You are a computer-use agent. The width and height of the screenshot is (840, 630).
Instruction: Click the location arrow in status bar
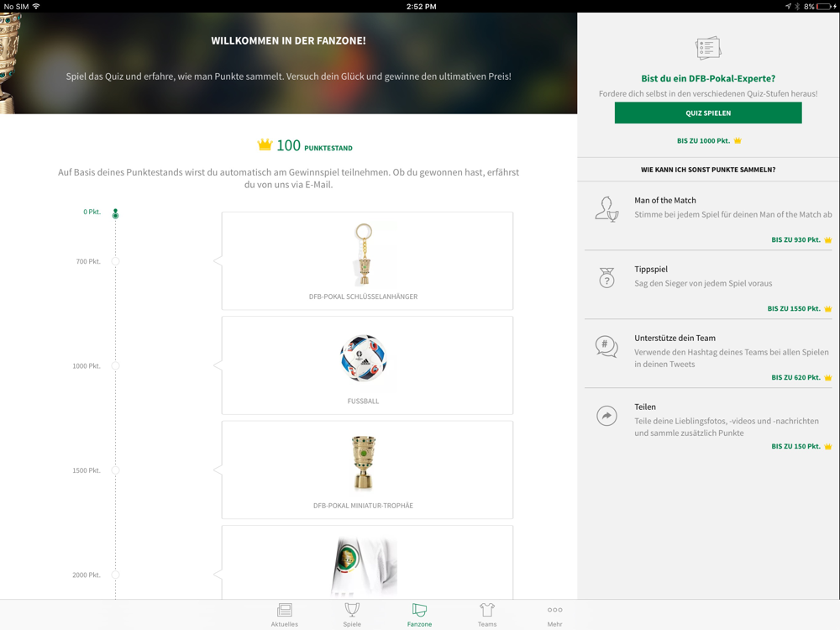[x=788, y=7]
